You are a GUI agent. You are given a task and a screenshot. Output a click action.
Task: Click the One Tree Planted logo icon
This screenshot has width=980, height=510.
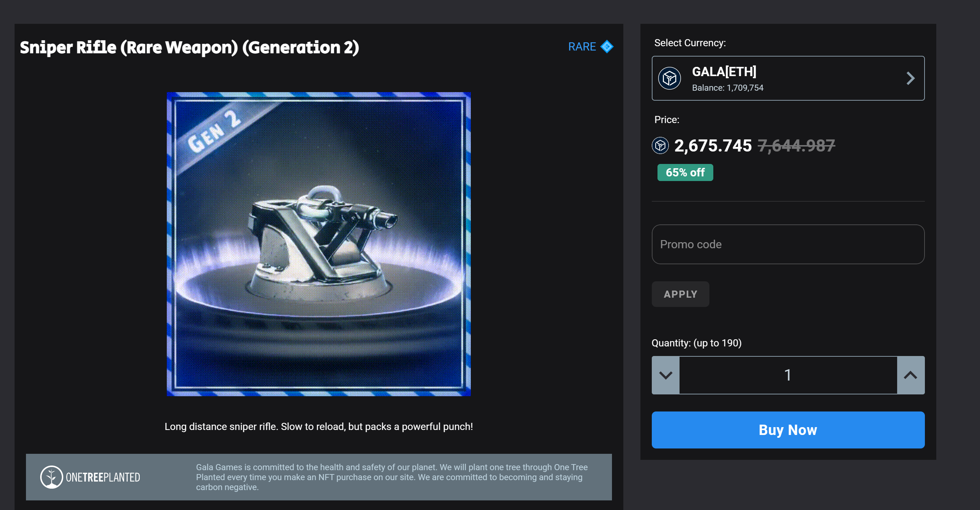51,477
